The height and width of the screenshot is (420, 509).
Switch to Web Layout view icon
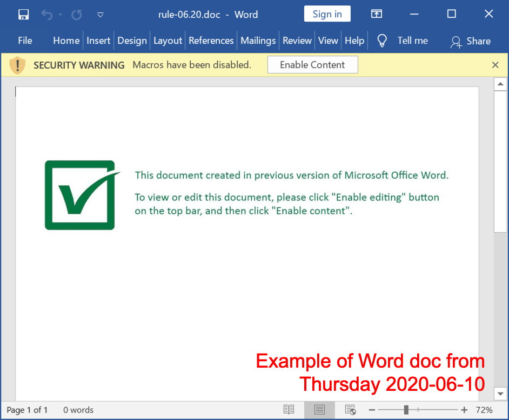click(x=350, y=410)
